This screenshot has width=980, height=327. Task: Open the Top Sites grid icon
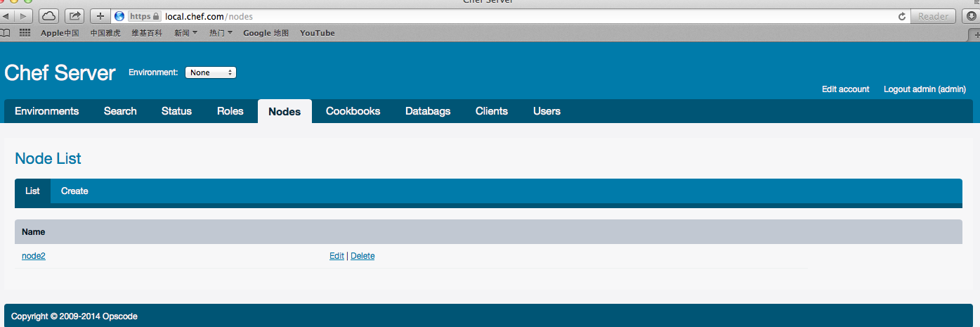25,32
